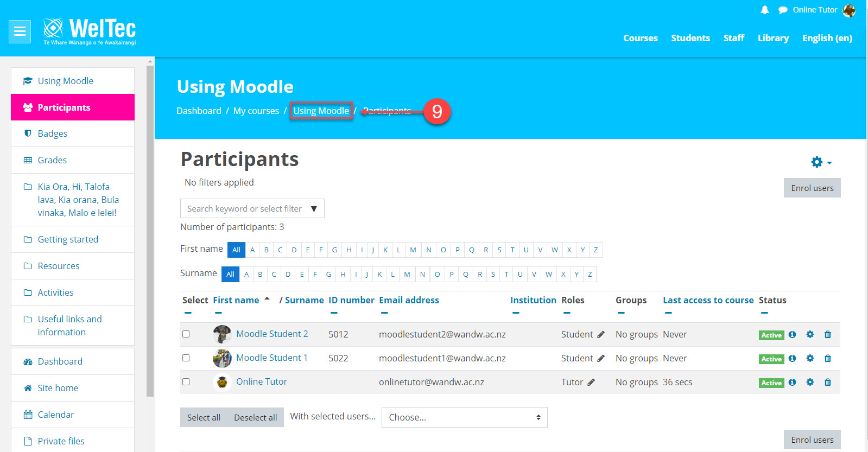Open Calendar in the sidebar
The height and width of the screenshot is (452, 868).
click(x=73, y=415)
